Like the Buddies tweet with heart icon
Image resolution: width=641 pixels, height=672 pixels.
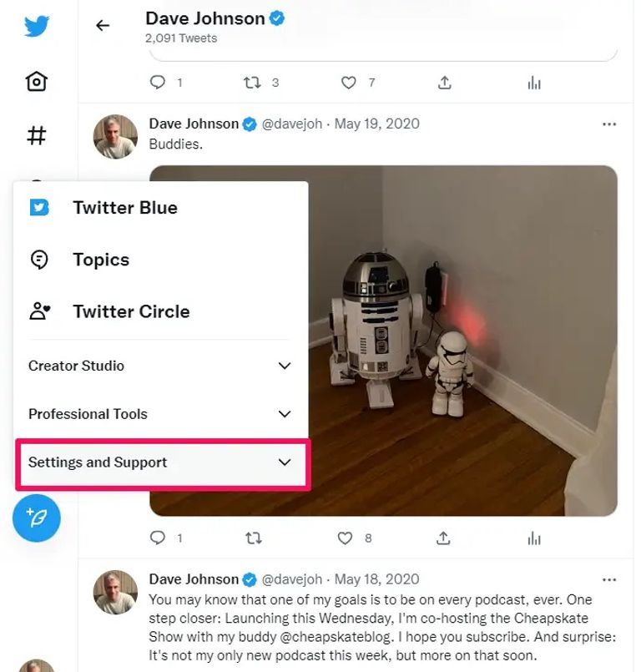(346, 538)
